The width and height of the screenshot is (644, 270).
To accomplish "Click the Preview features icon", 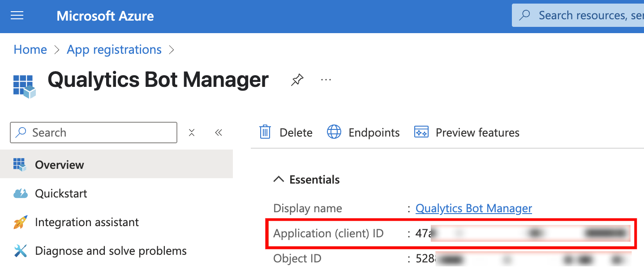I will (x=421, y=132).
